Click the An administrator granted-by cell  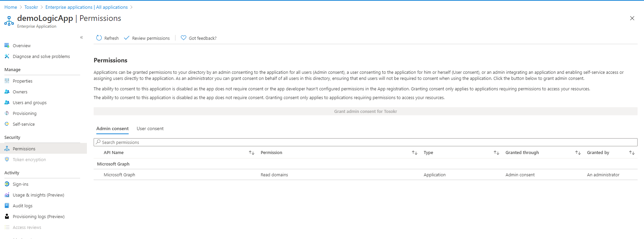pos(603,175)
